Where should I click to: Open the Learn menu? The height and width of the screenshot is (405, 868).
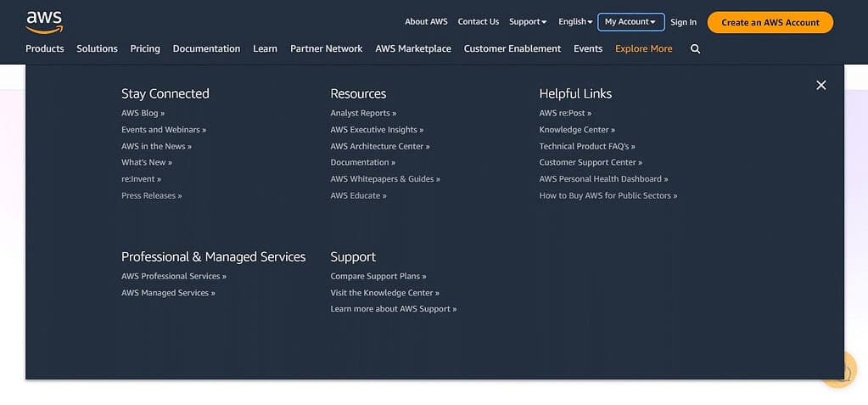point(266,48)
